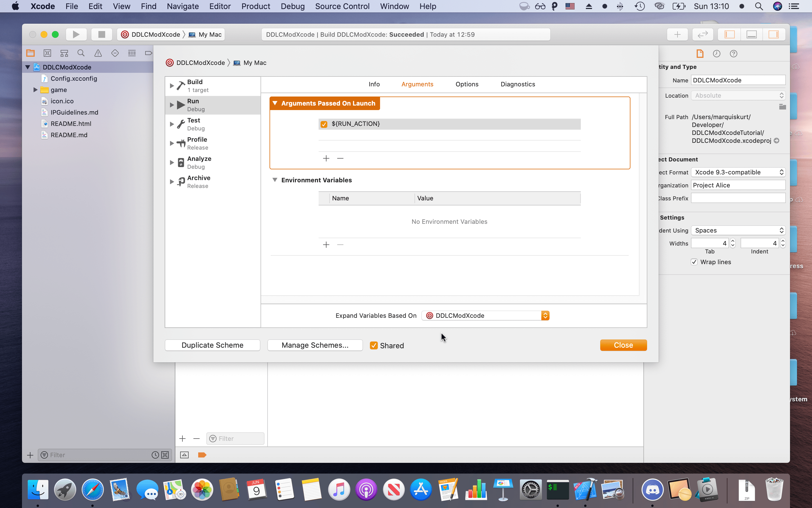Expand the Run scheme action

click(172, 105)
